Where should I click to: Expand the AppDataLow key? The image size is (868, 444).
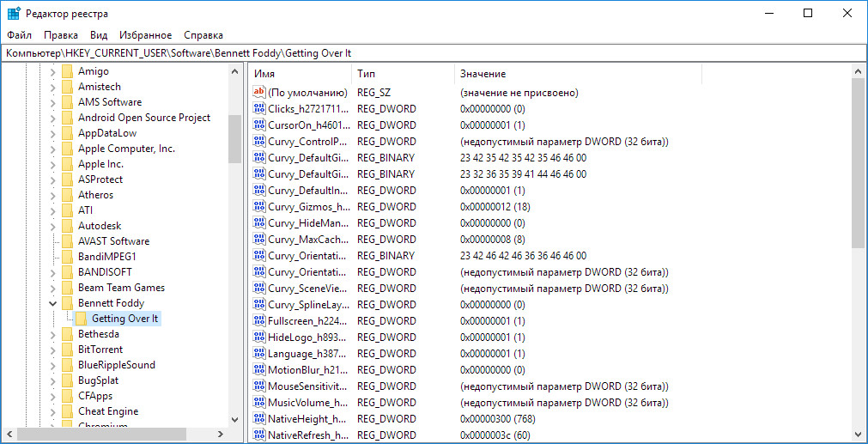[53, 133]
